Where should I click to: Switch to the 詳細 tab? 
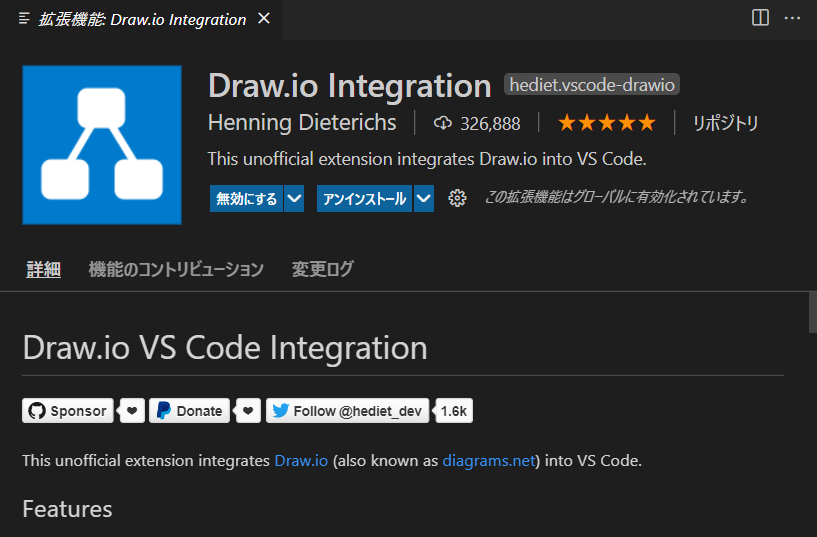(44, 269)
